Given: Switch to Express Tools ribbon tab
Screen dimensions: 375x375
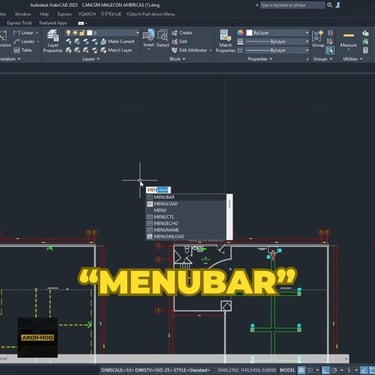Looking at the screenshot, I should click(x=19, y=23).
